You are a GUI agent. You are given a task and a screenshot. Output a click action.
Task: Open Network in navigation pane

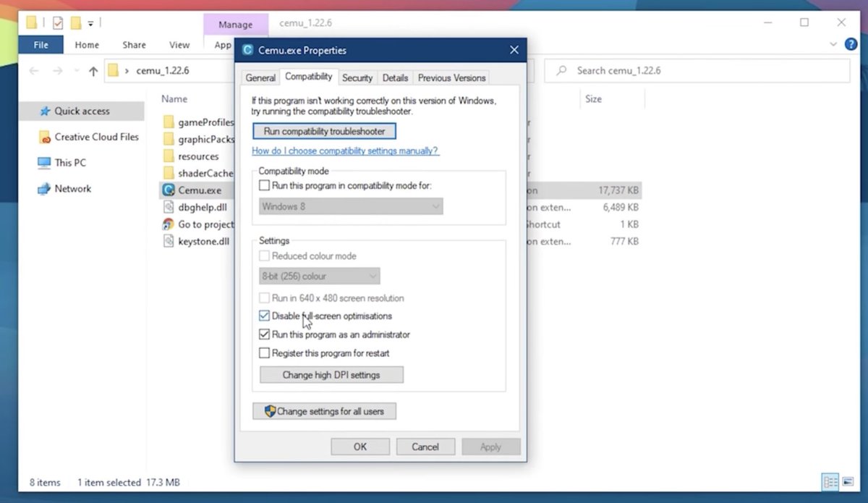click(65, 189)
